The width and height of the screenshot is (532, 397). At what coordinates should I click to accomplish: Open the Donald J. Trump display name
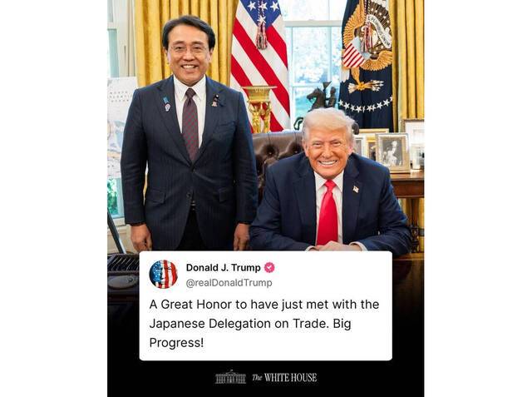click(x=224, y=268)
